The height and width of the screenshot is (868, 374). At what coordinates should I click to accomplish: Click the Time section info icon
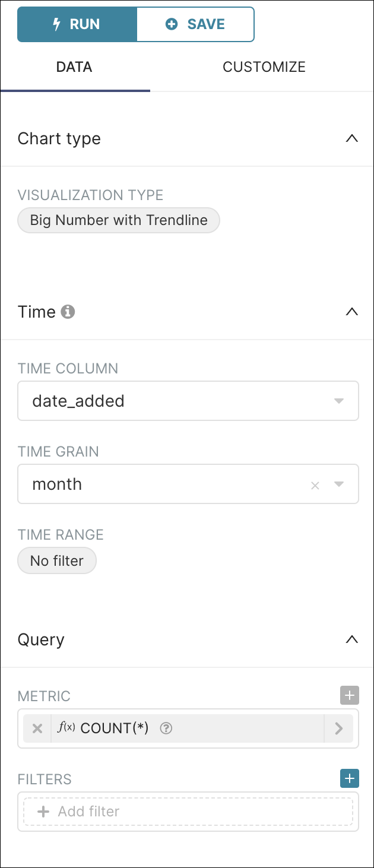click(x=68, y=312)
